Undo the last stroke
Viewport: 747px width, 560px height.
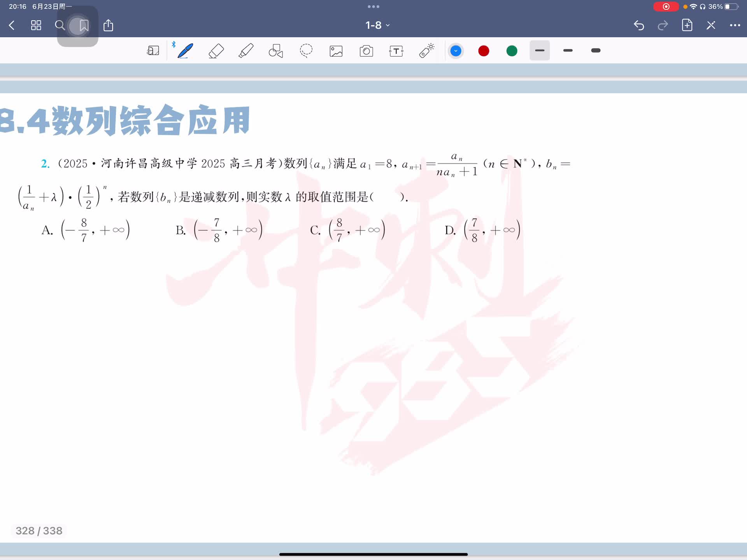coord(639,26)
